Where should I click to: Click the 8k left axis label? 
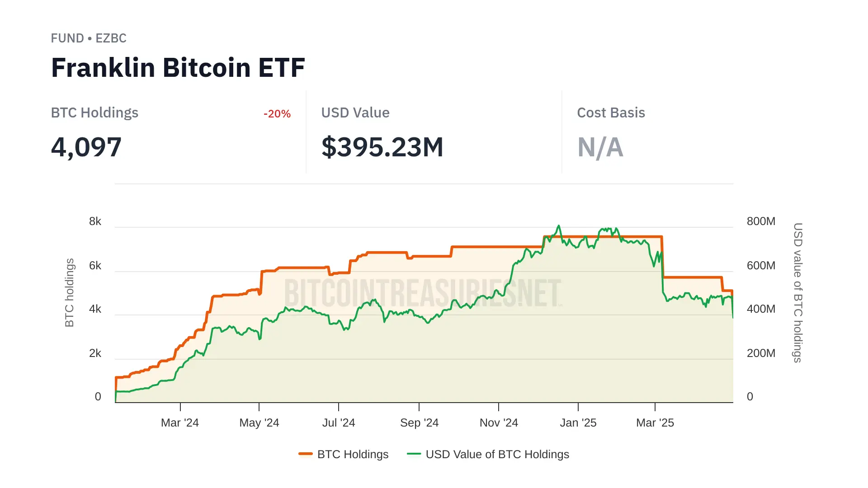(x=95, y=221)
